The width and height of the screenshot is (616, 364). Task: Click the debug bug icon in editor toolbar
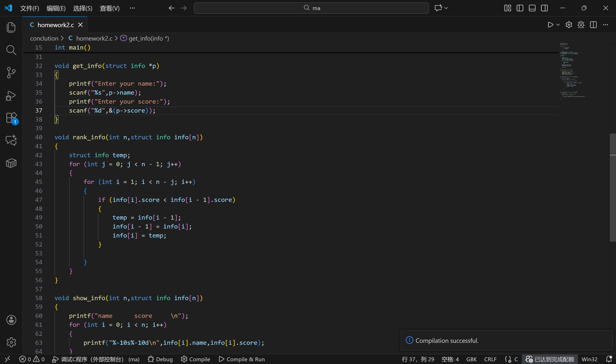581,25
